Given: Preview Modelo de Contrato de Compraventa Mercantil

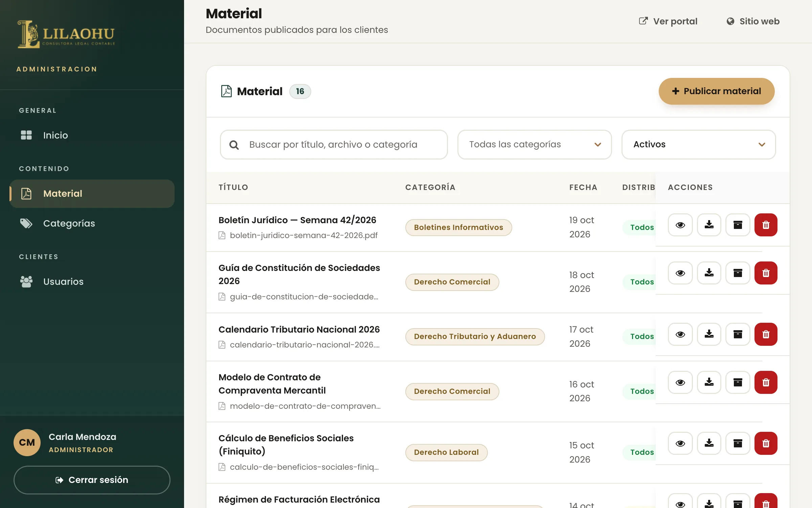Looking at the screenshot, I should pyautogui.click(x=680, y=382).
